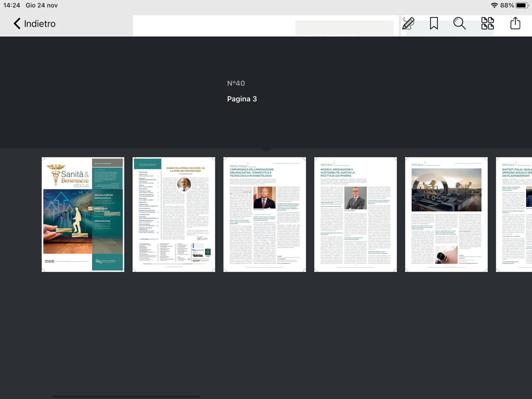Click the Indietro back button
This screenshot has width=532, height=399.
click(35, 23)
